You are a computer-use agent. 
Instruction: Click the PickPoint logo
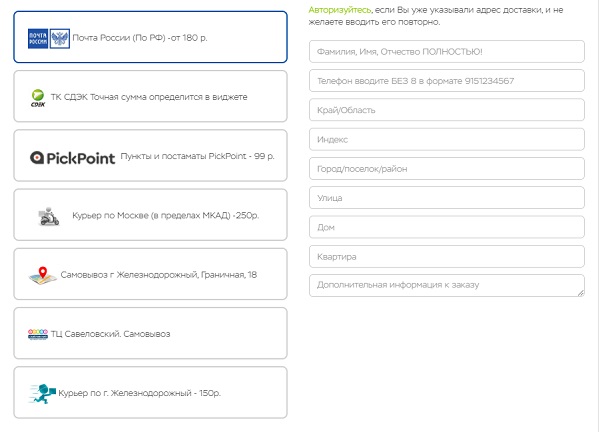[72, 158]
